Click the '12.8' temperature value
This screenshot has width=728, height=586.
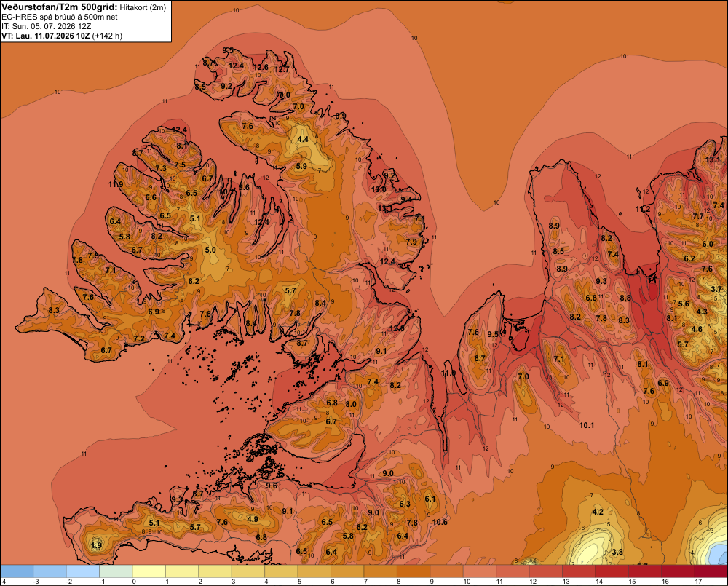(397, 328)
